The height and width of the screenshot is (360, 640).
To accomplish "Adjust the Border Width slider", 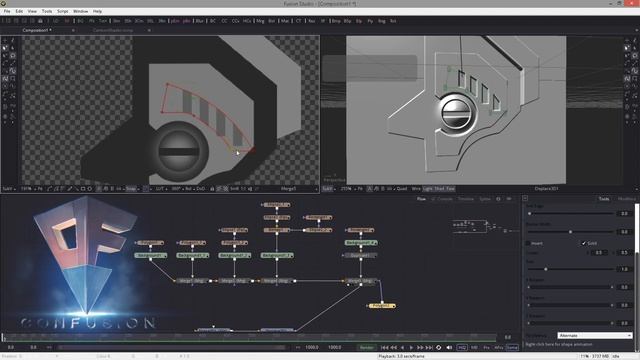I will coord(571,232).
